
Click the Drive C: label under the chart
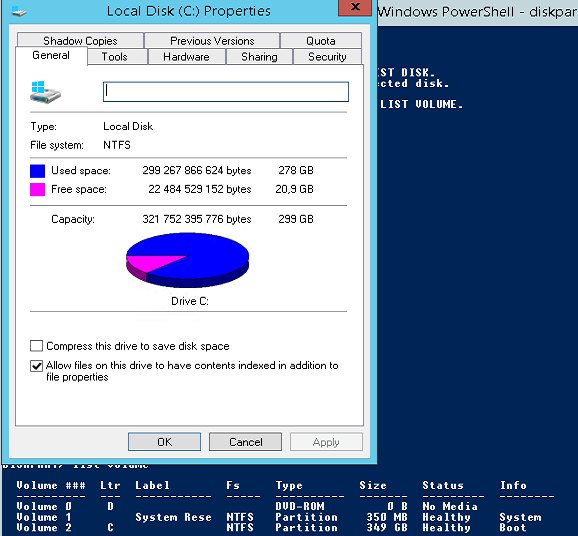click(190, 301)
